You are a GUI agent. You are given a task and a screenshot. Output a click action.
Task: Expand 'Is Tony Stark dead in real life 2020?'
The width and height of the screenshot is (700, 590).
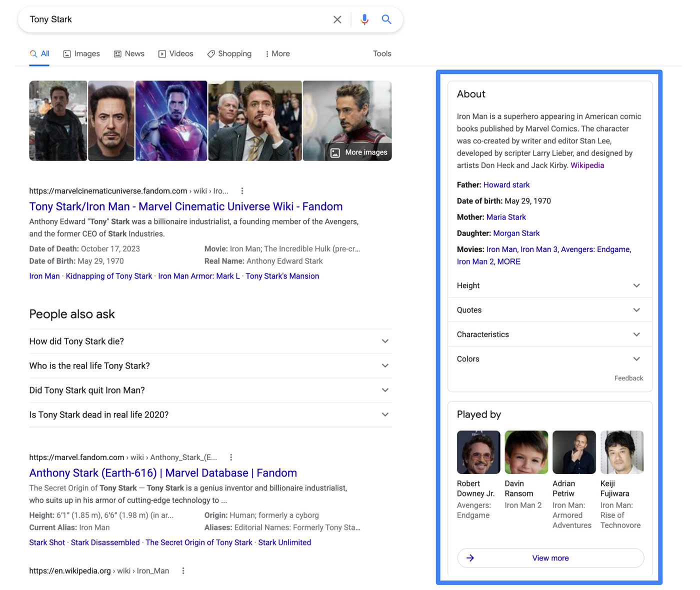[210, 415]
